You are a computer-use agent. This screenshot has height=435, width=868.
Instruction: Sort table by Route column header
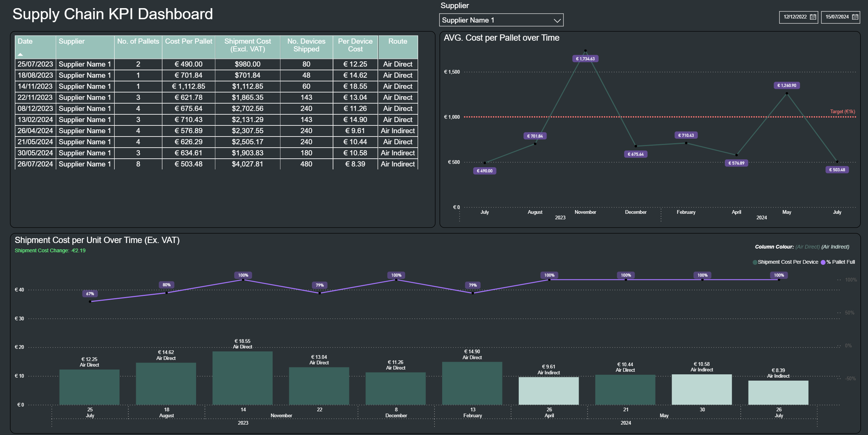click(x=397, y=41)
